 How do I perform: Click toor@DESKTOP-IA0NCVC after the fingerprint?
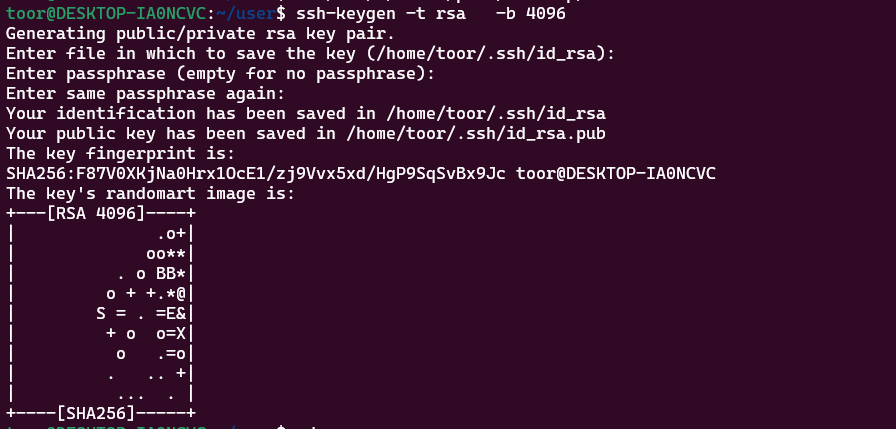tap(616, 173)
